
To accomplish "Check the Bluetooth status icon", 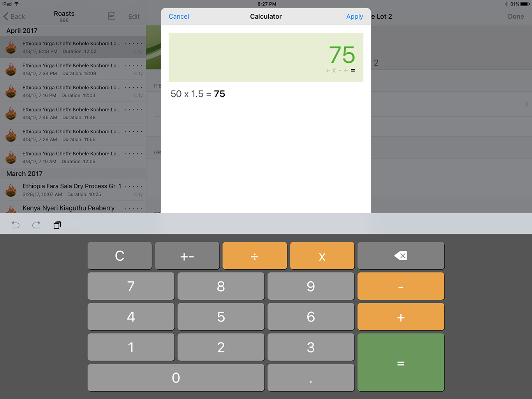I will click(506, 4).
